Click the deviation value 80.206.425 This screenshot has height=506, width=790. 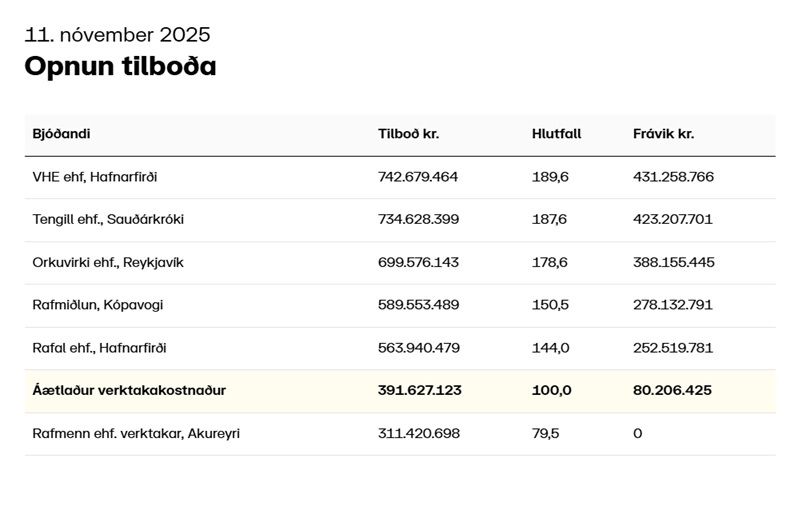click(672, 391)
